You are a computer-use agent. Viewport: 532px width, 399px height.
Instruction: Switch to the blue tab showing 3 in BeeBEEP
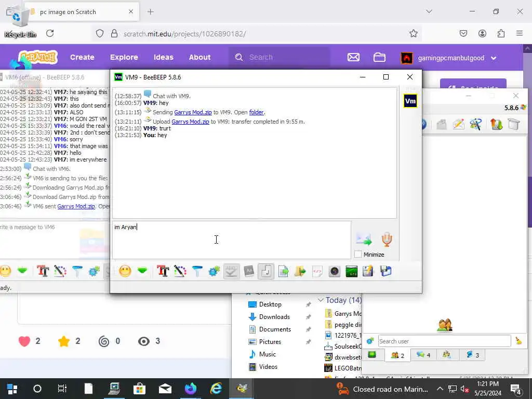[472, 355]
